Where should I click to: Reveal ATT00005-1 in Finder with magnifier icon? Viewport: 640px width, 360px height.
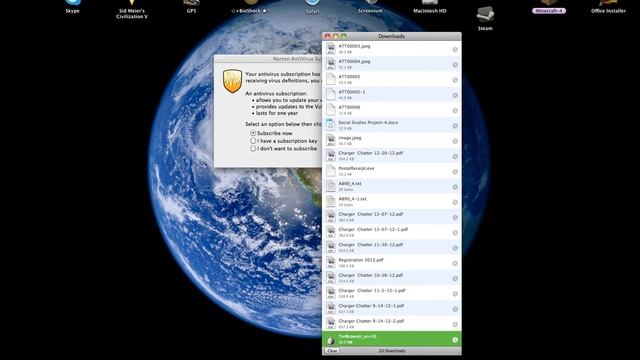coord(455,96)
